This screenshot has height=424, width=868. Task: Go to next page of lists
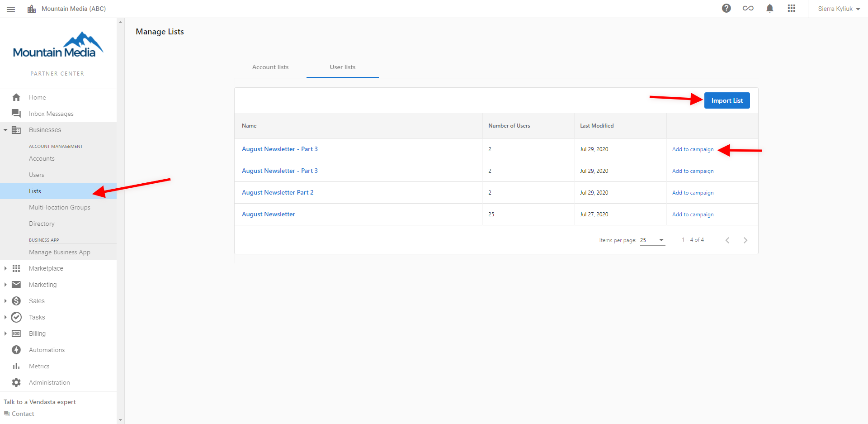[x=745, y=240]
